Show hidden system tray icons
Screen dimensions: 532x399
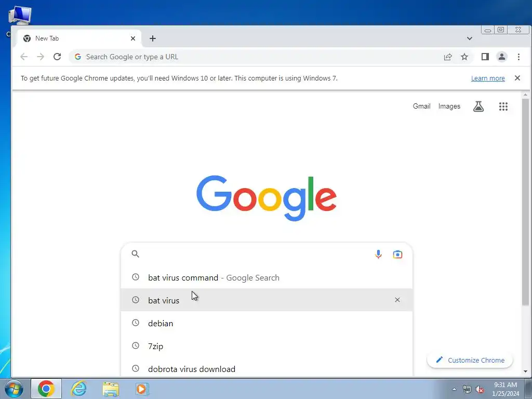[454, 390]
